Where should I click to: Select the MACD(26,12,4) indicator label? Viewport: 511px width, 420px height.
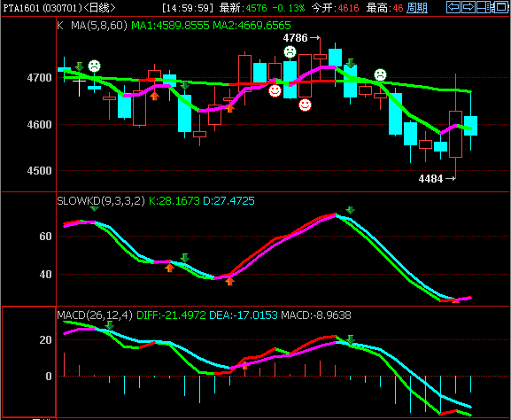pos(95,315)
